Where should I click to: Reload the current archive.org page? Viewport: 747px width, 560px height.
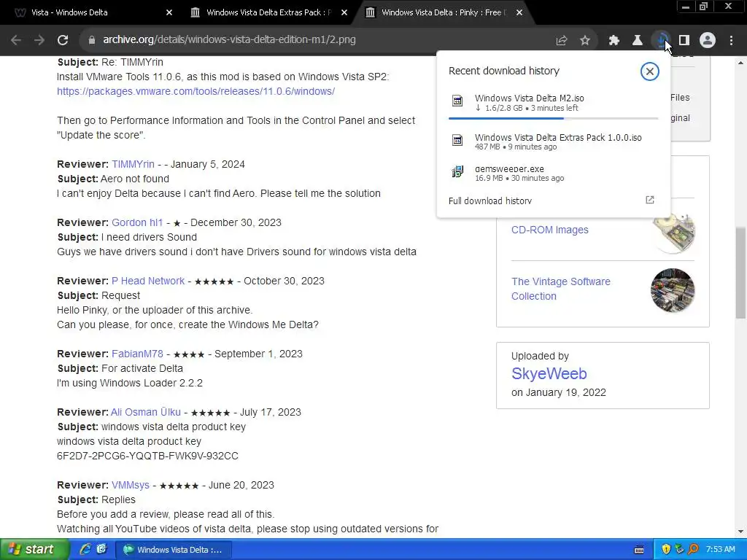(x=63, y=40)
